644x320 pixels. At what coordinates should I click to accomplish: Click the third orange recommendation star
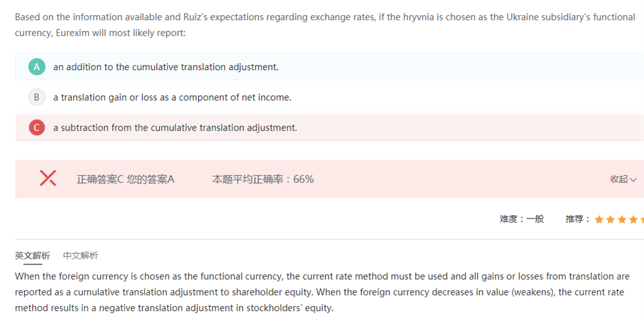click(622, 220)
